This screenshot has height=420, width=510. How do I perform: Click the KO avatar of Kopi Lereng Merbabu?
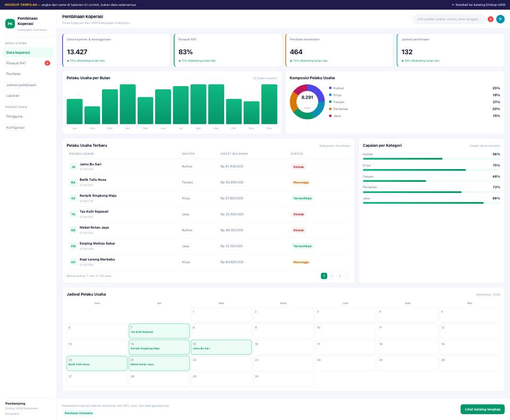[x=73, y=262]
